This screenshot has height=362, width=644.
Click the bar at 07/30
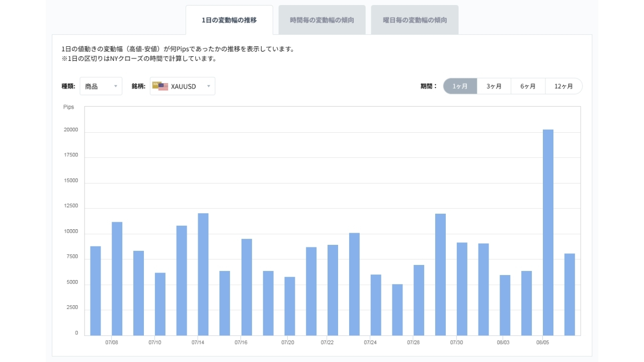coord(462,289)
